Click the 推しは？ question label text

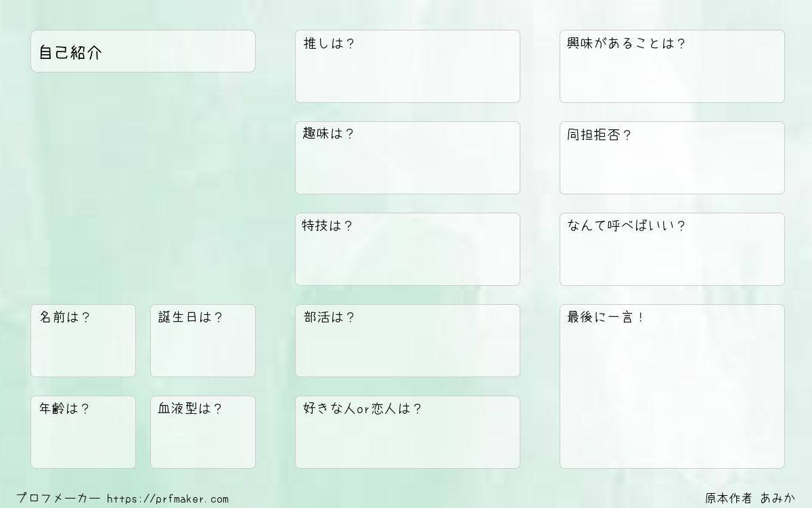[x=330, y=44]
